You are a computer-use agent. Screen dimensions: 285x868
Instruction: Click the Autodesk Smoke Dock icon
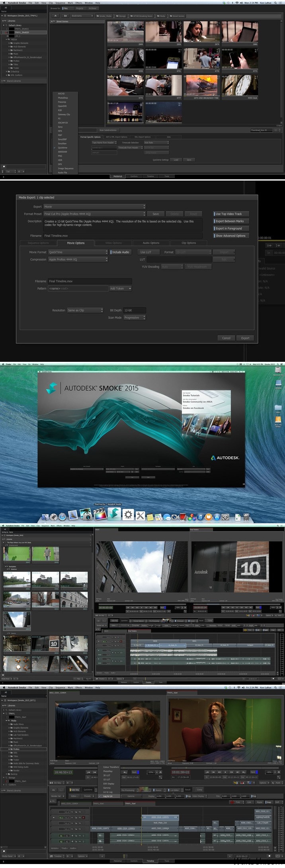(x=115, y=514)
